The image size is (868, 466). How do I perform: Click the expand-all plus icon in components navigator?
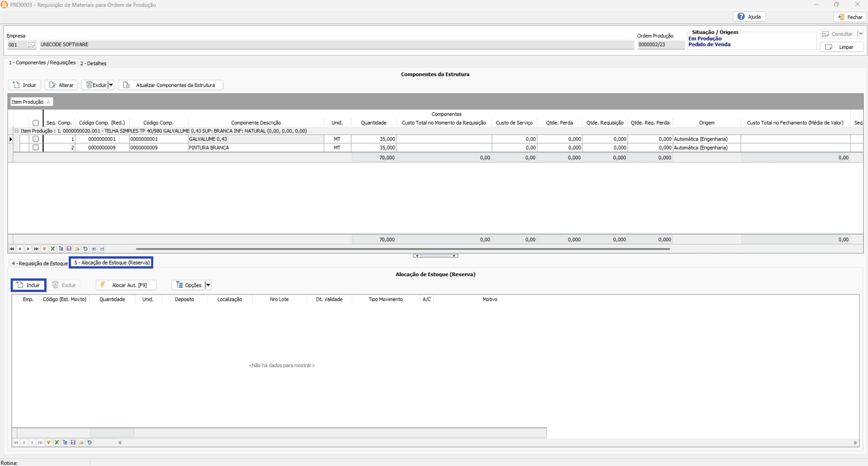tap(94, 249)
